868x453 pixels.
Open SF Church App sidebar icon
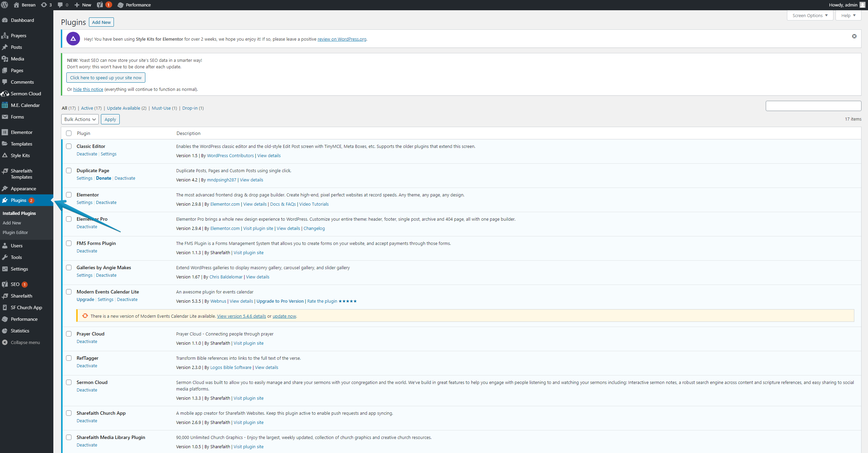coord(5,307)
